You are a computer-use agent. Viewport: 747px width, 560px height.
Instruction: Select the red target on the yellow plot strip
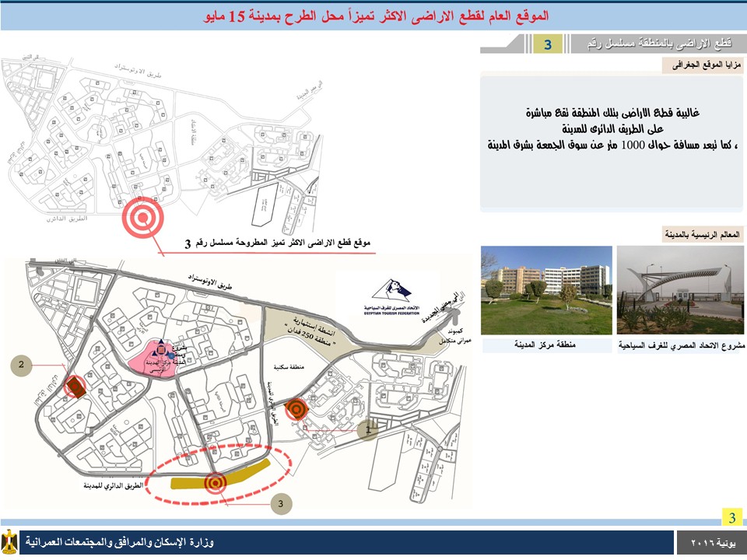click(216, 483)
